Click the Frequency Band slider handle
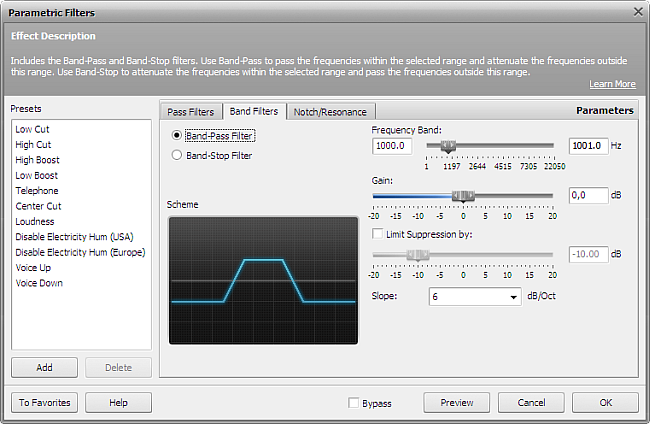 click(448, 146)
